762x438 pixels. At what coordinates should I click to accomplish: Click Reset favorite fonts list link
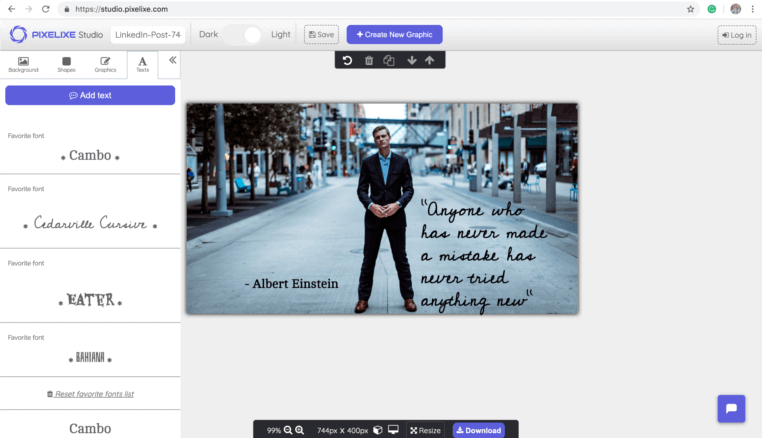click(x=90, y=394)
